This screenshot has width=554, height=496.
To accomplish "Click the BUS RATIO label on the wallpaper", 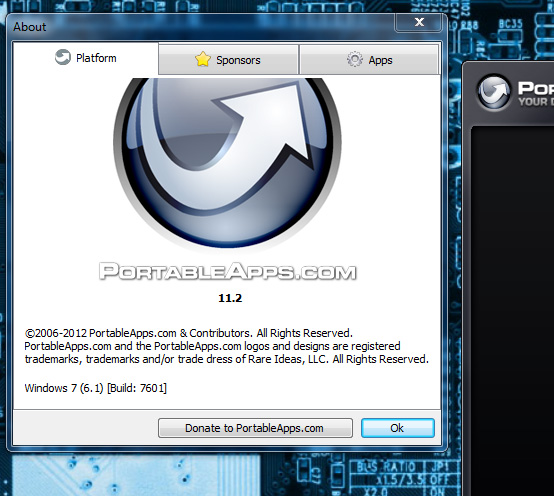I will 386,467.
